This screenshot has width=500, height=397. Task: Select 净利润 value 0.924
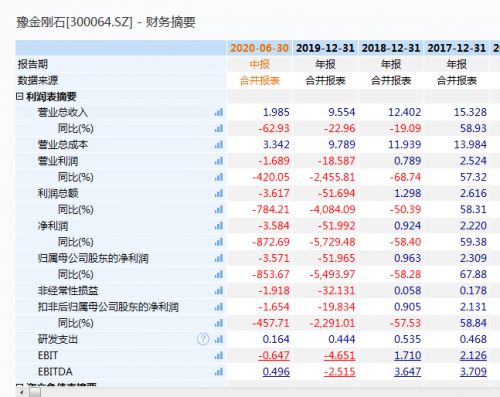click(x=407, y=226)
